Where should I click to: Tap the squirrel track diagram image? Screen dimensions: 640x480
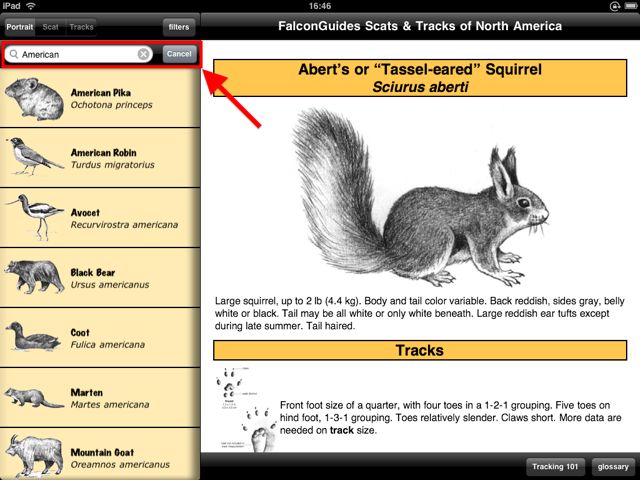246,409
